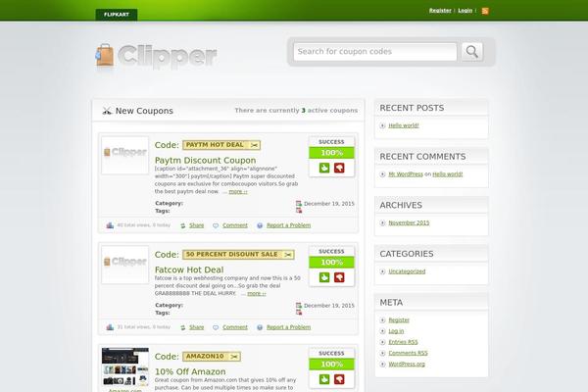Screen dimensions: 588x392
Task: Click share arrows icon on Paytm coupon
Action: click(183, 225)
